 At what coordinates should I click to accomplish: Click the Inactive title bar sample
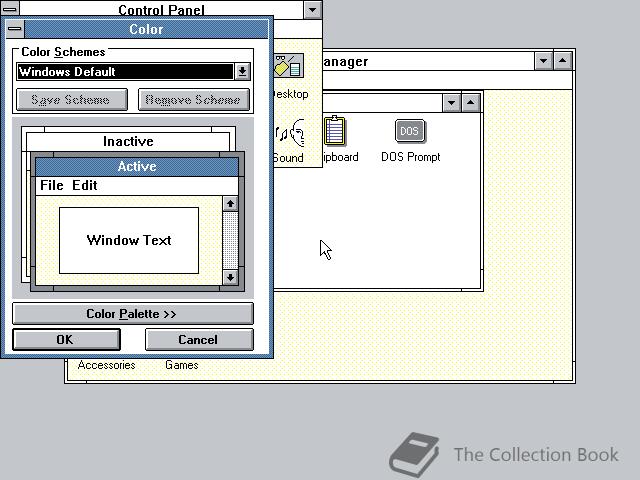[x=128, y=141]
